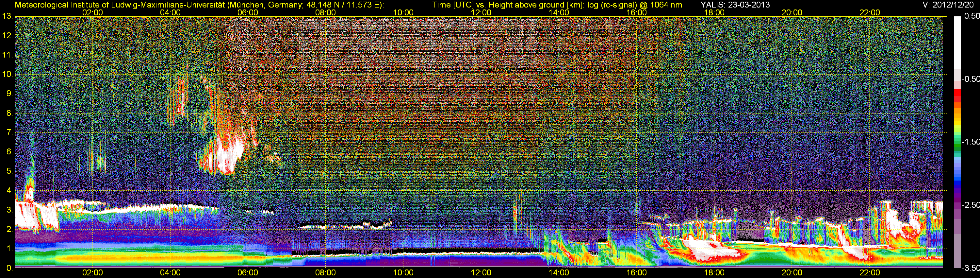The image size is (980, 278).
Task: Click the "16:00" label on the top time axis
Action: (x=636, y=12)
